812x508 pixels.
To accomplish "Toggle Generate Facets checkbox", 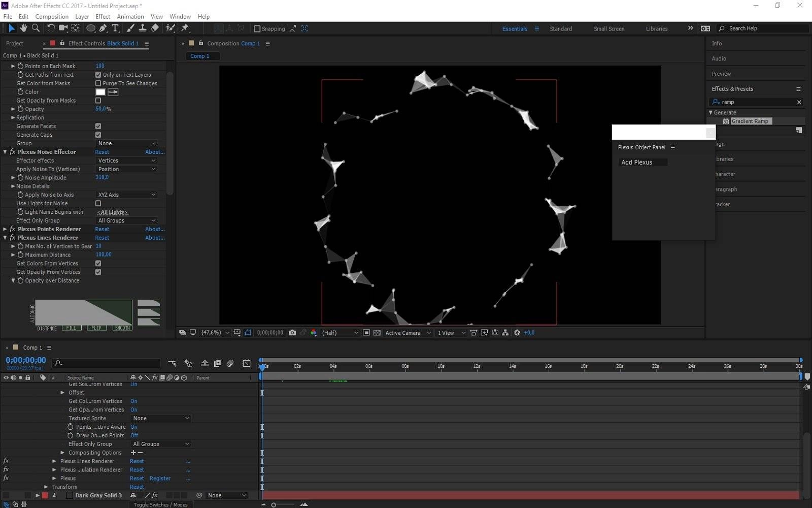I will coord(98,126).
